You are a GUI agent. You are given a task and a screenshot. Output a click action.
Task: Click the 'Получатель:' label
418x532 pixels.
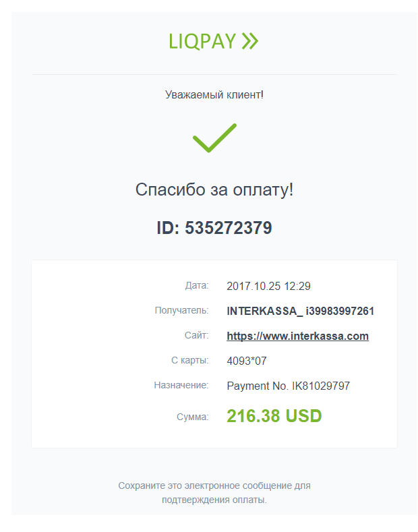point(181,310)
